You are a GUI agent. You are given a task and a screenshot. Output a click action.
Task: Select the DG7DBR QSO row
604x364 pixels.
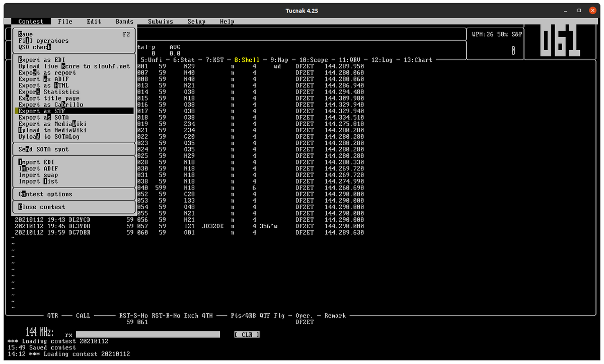(189, 233)
